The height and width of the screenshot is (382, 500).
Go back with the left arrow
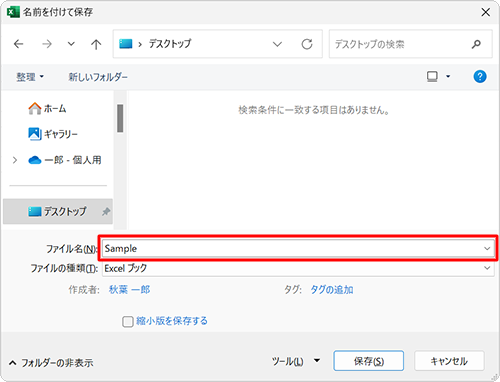pos(19,44)
